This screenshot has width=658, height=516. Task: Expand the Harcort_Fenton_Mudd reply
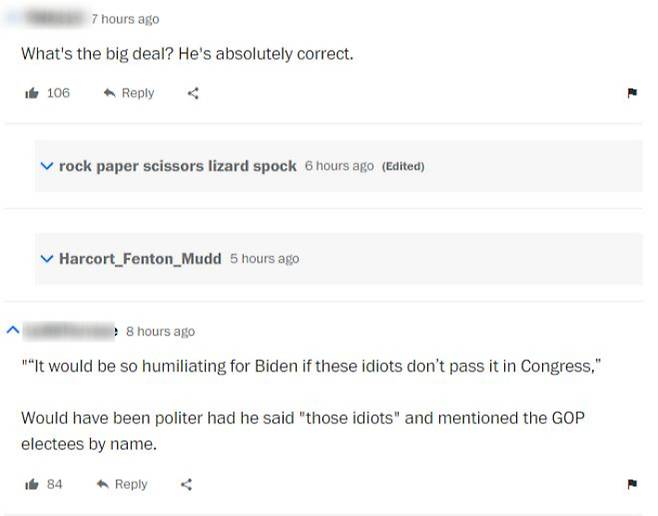click(46, 258)
